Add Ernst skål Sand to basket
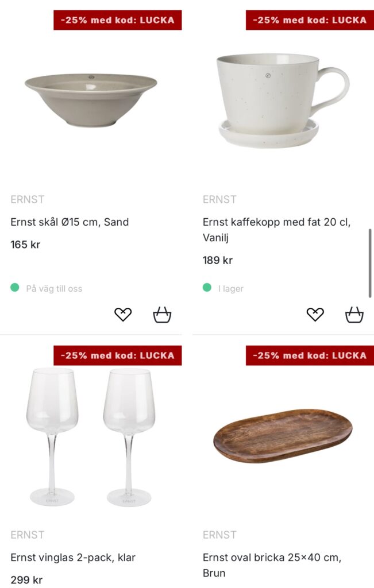 pyautogui.click(x=162, y=315)
